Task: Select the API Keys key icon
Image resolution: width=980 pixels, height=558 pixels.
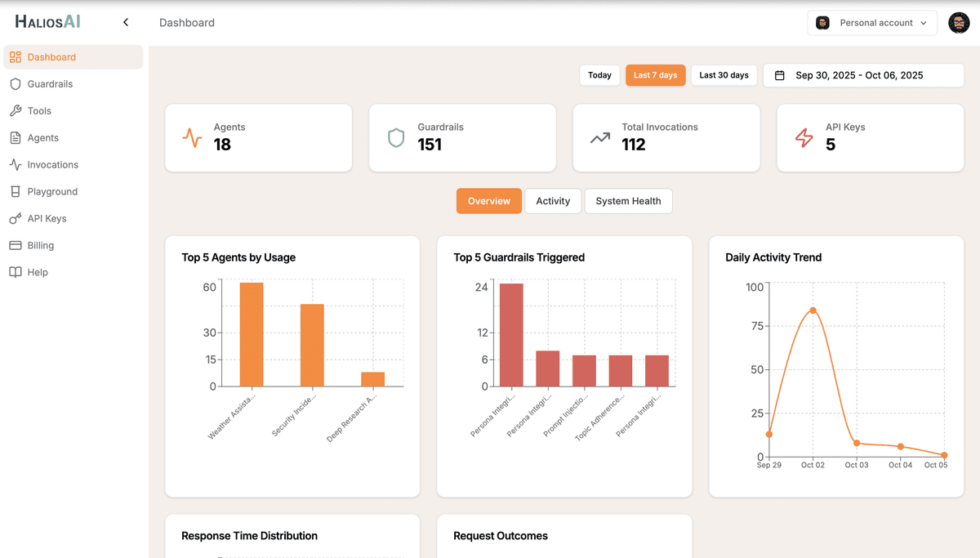Action: tap(15, 218)
